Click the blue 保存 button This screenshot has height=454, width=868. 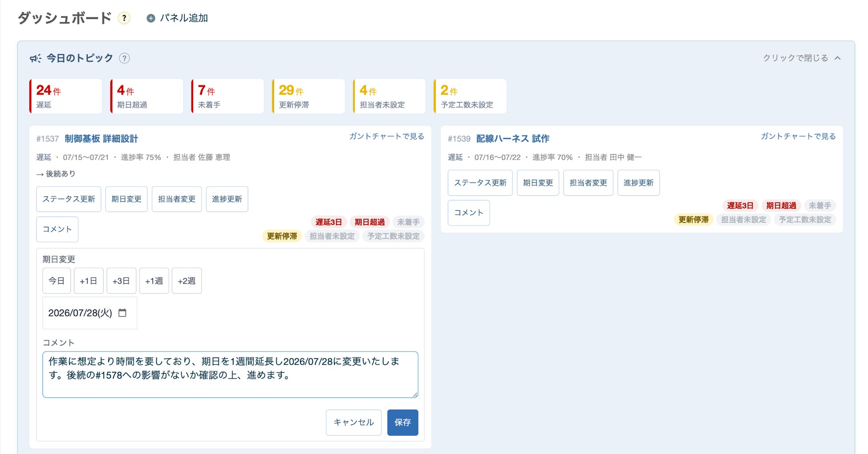point(403,422)
